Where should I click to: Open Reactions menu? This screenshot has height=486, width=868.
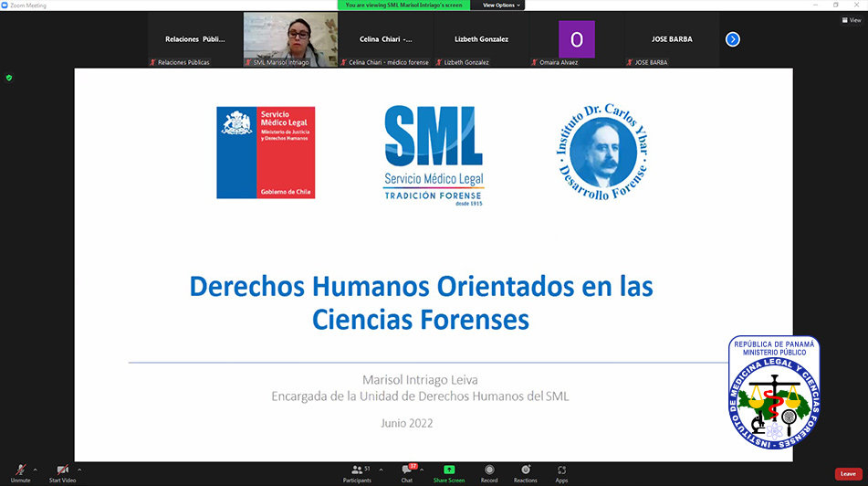click(x=526, y=473)
